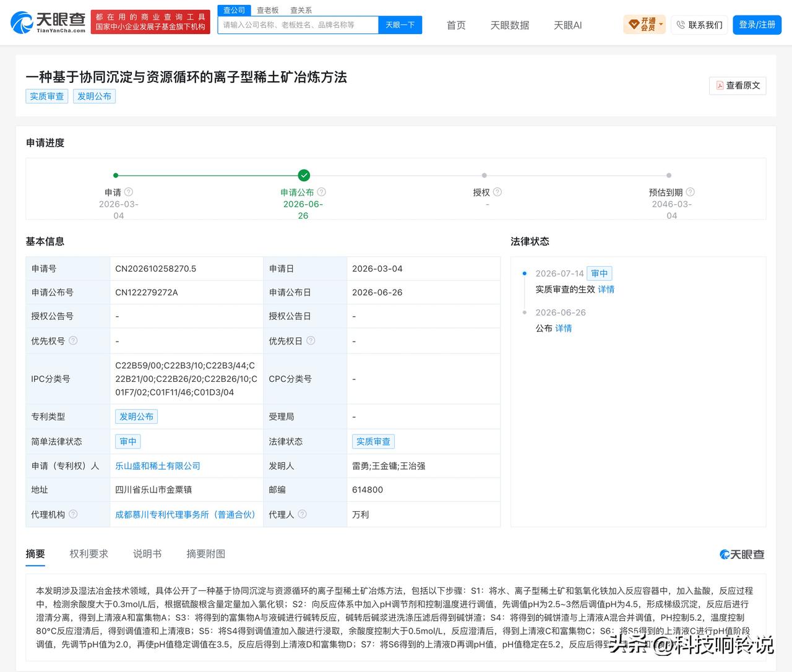Click the company name search input field
792x672 pixels.
pyautogui.click(x=298, y=25)
